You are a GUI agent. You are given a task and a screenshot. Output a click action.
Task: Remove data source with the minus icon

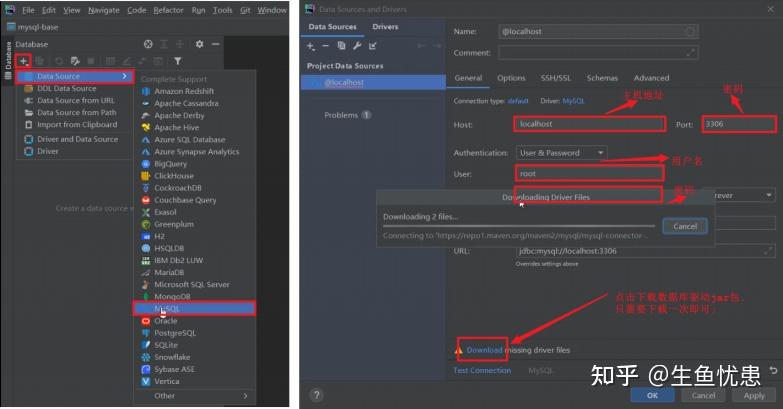pos(326,46)
